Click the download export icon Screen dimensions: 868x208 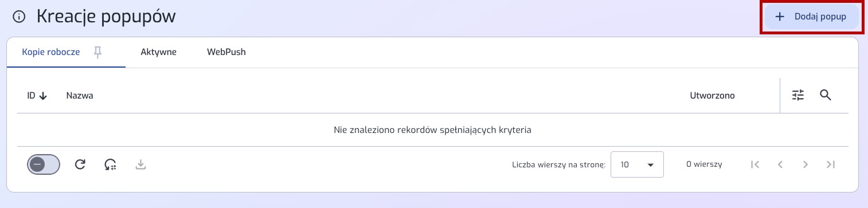pos(141,164)
